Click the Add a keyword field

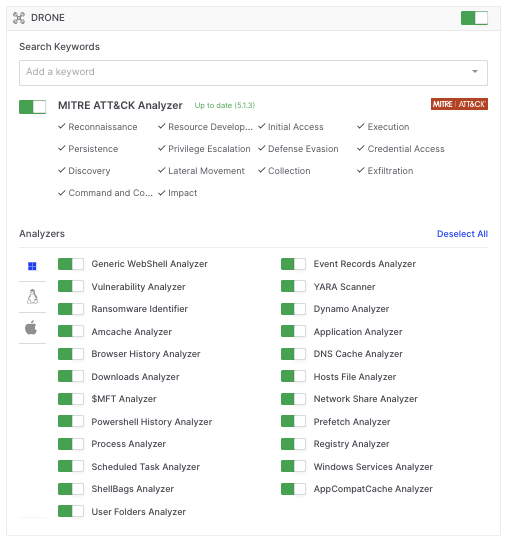tap(253, 73)
